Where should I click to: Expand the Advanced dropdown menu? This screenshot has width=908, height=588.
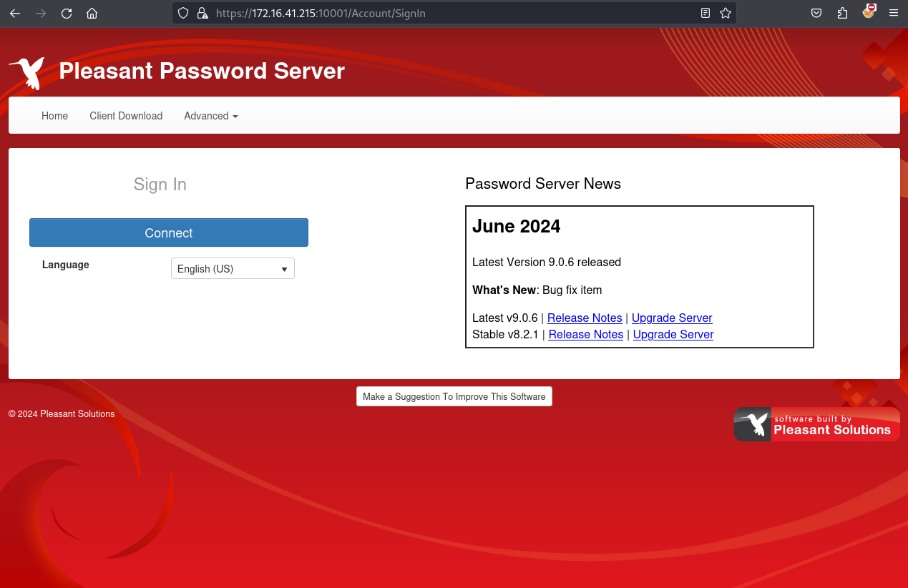pyautogui.click(x=211, y=116)
